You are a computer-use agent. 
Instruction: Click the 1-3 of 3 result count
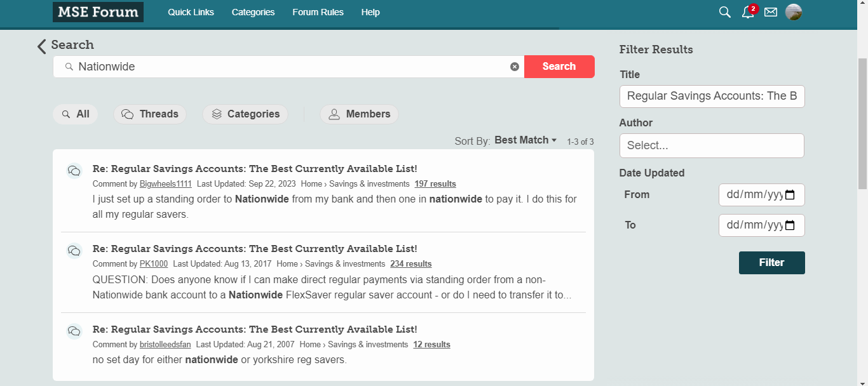click(x=580, y=142)
